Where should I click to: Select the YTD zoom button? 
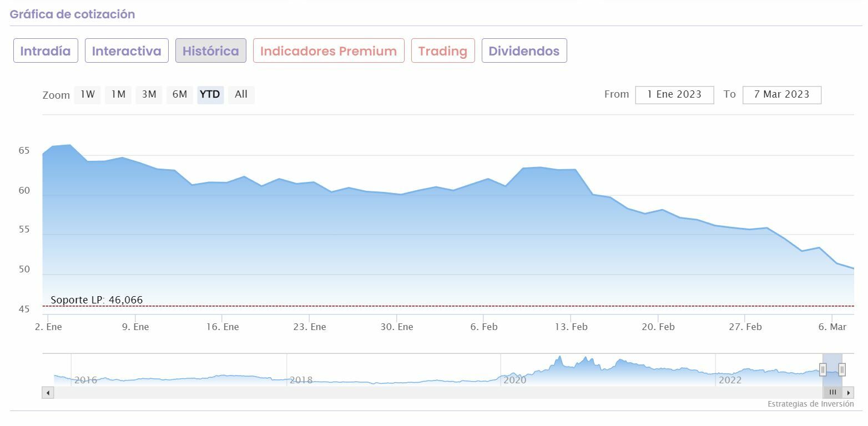(x=210, y=94)
